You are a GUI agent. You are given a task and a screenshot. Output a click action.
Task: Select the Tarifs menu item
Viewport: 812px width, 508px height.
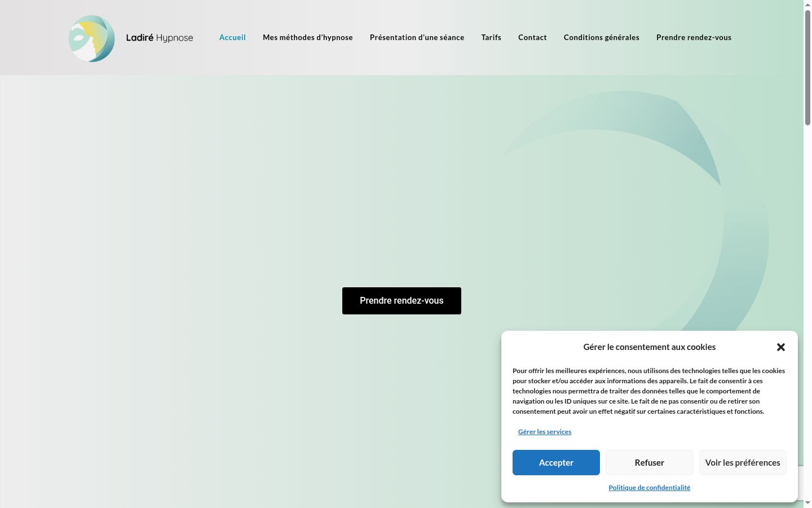[491, 37]
